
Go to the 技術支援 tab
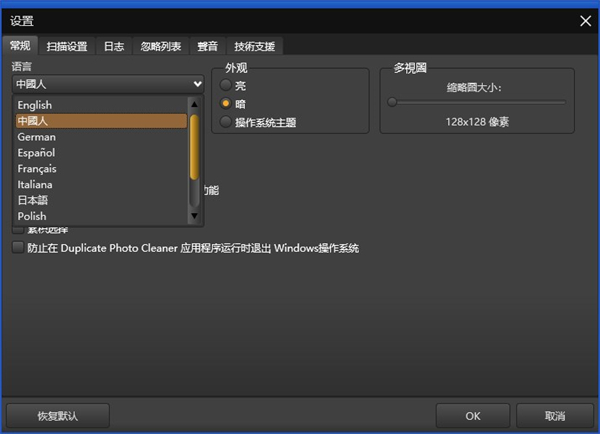pyautogui.click(x=257, y=46)
